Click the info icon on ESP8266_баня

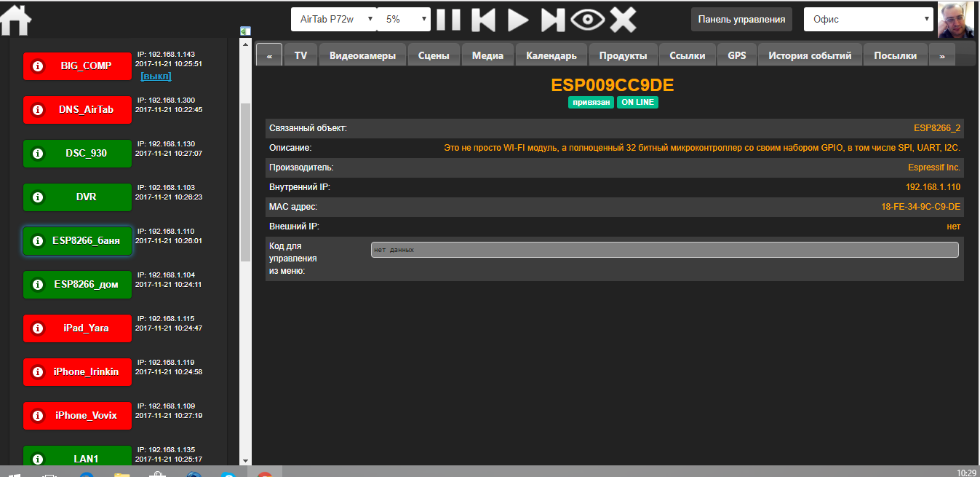39,240
